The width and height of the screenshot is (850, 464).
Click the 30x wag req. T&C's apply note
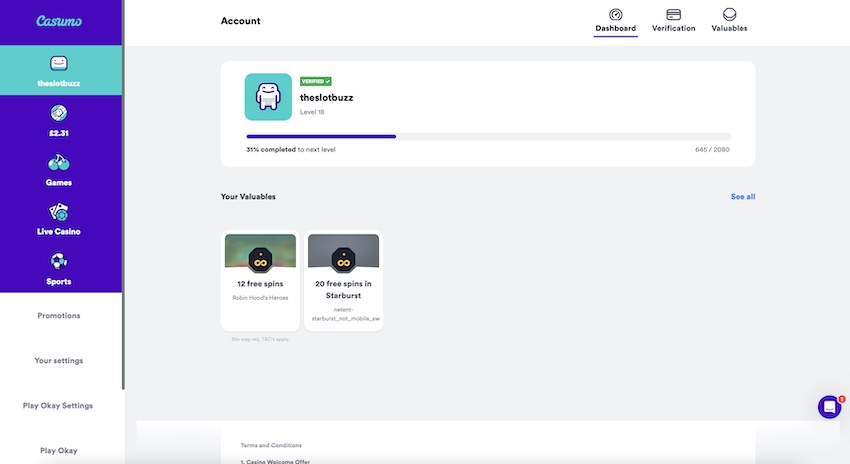pos(260,339)
